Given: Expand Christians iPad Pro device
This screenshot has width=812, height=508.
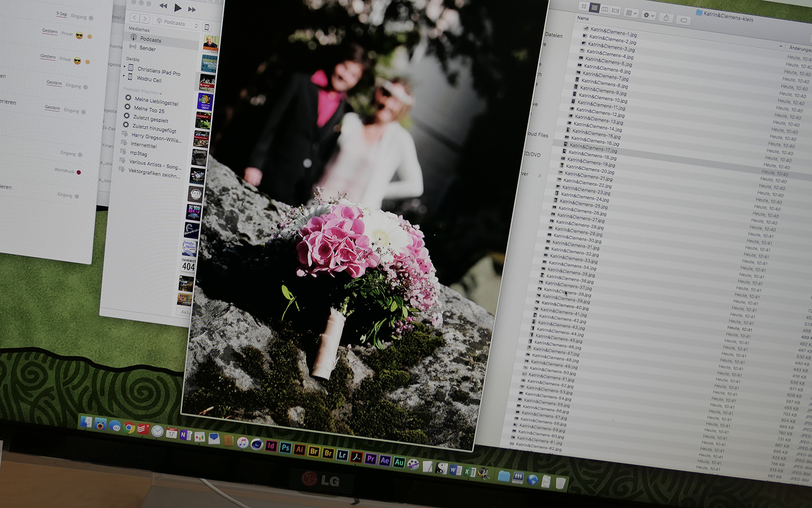Looking at the screenshot, I should pyautogui.click(x=125, y=67).
